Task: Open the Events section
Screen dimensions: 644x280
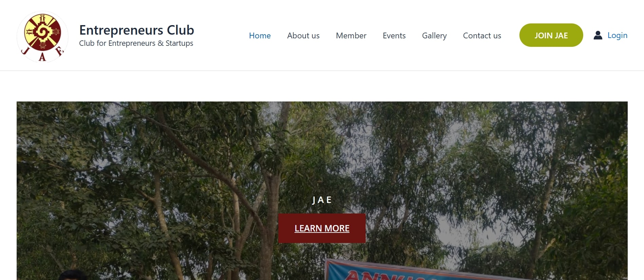Action: 394,36
